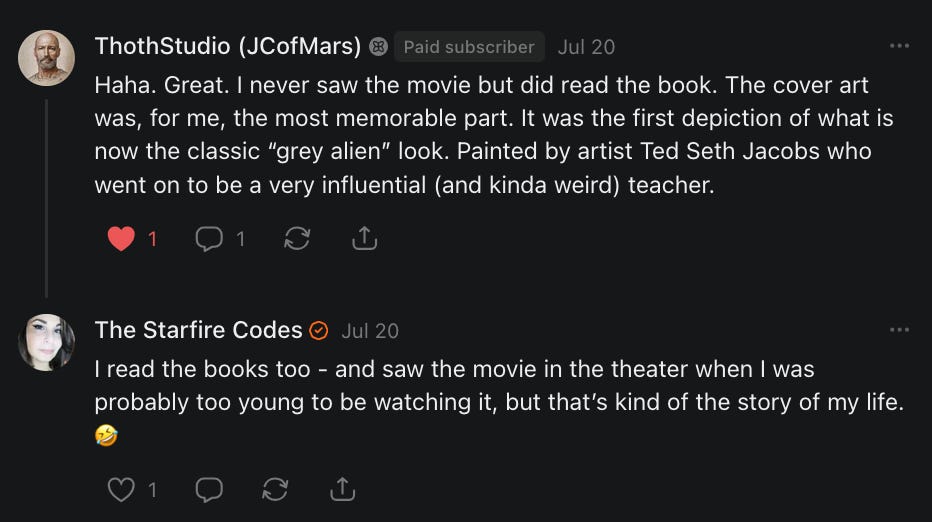Image resolution: width=932 pixels, height=522 pixels.
Task: Restack The Starfire Codes' reply
Action: tap(275, 489)
